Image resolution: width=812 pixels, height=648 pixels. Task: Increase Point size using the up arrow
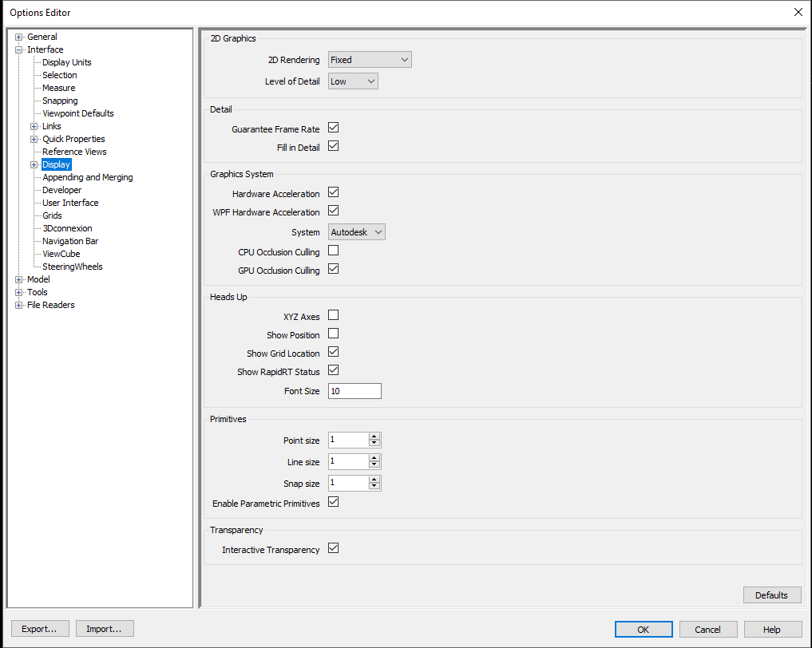375,437
